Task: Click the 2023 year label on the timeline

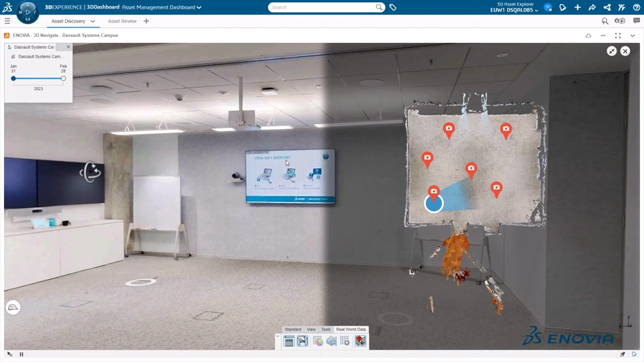Action: point(38,88)
